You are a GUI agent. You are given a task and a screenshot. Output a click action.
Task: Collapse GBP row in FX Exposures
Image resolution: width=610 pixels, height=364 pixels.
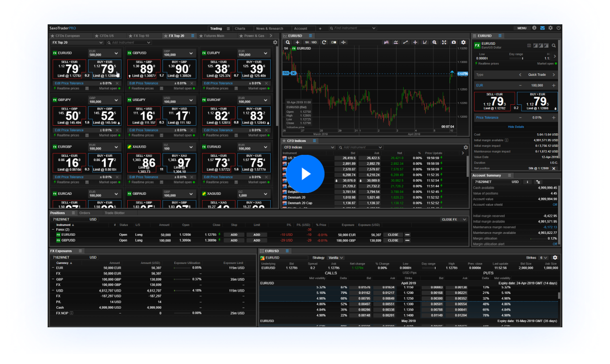52,279
